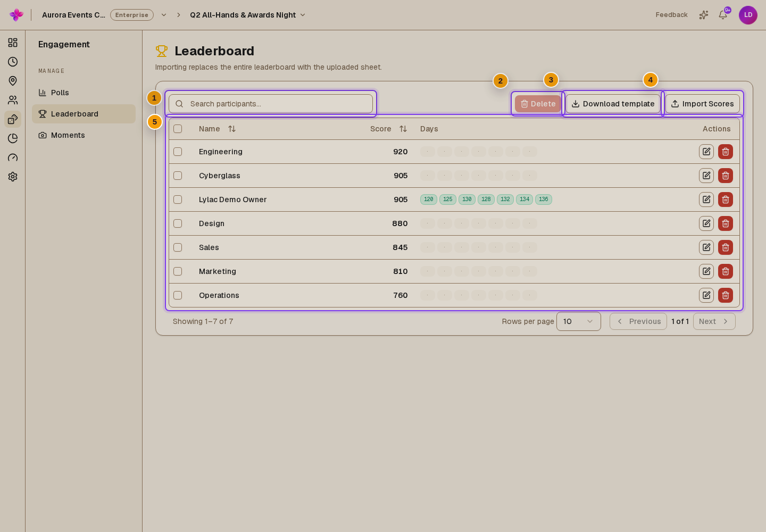Click the Aurora Events organization name

tap(73, 15)
